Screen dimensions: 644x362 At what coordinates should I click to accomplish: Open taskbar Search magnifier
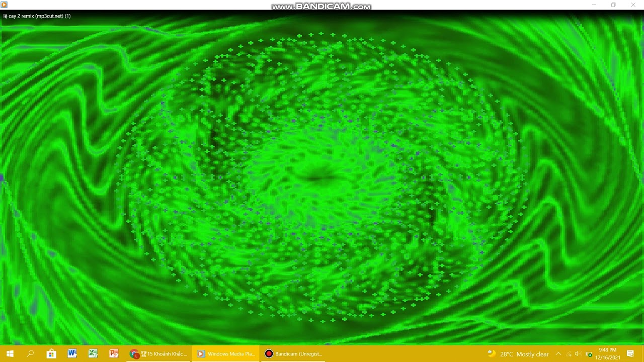(30, 353)
